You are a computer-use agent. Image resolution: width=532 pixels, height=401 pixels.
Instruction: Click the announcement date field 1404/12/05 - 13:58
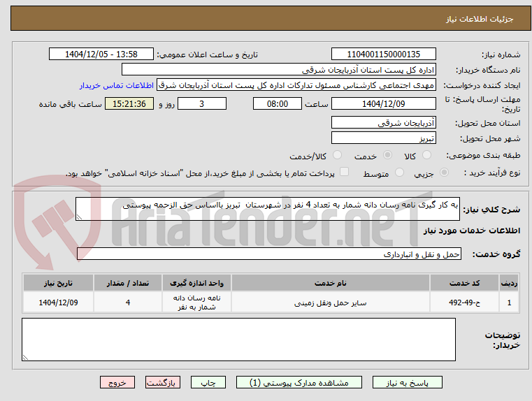point(101,54)
